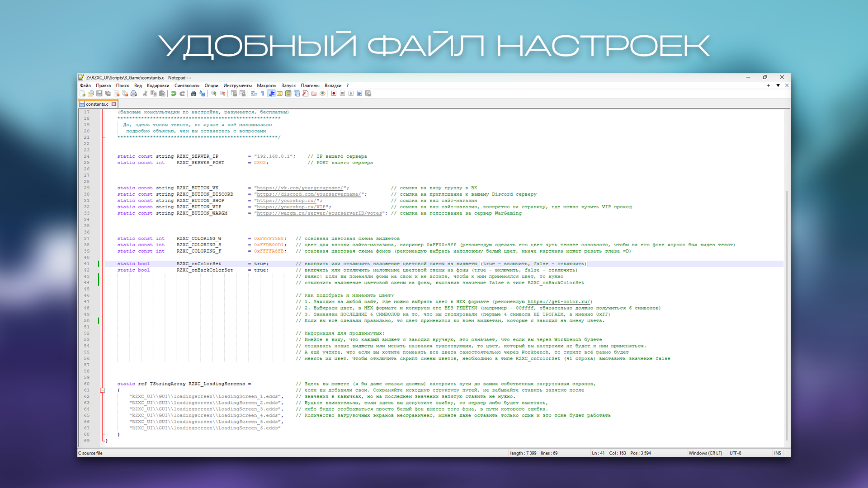Open Find with the binoculars icon

click(x=193, y=94)
